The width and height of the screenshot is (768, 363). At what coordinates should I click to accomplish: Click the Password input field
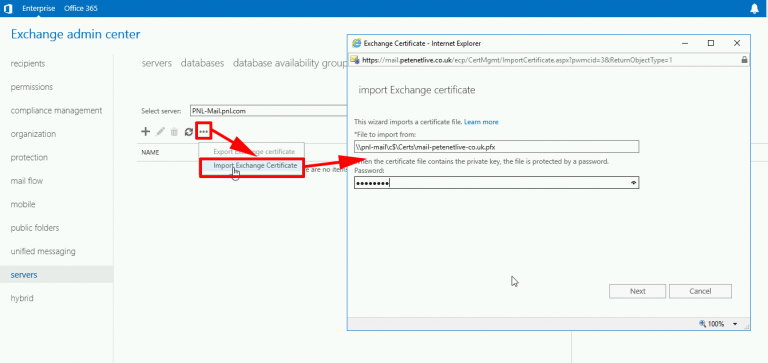pyautogui.click(x=496, y=183)
